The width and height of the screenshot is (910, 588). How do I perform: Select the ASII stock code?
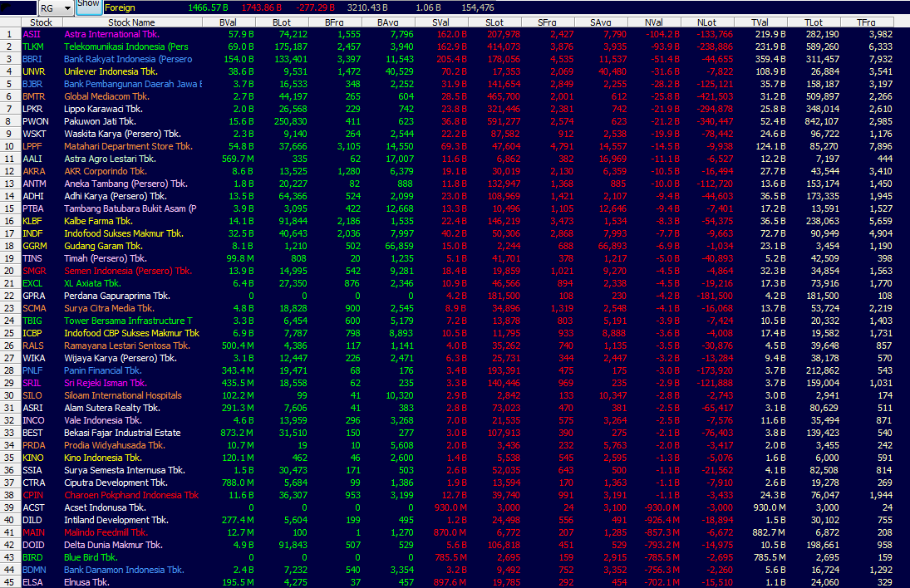(32, 34)
